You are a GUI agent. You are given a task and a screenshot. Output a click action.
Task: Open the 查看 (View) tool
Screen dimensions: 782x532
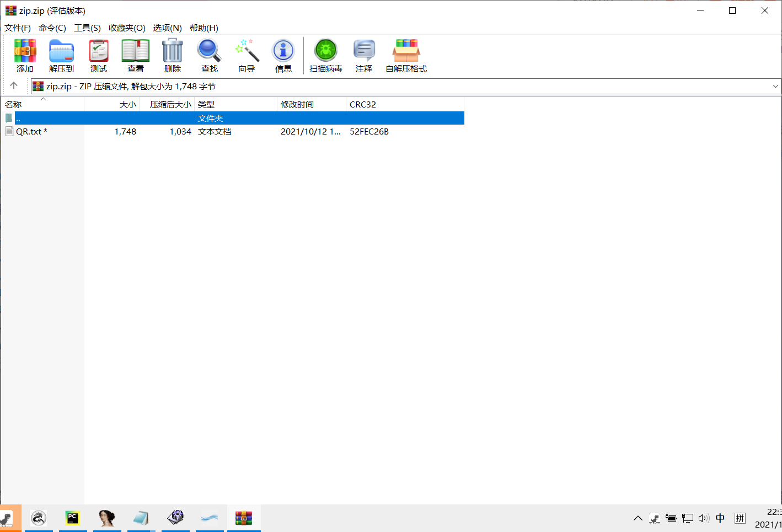(x=135, y=55)
